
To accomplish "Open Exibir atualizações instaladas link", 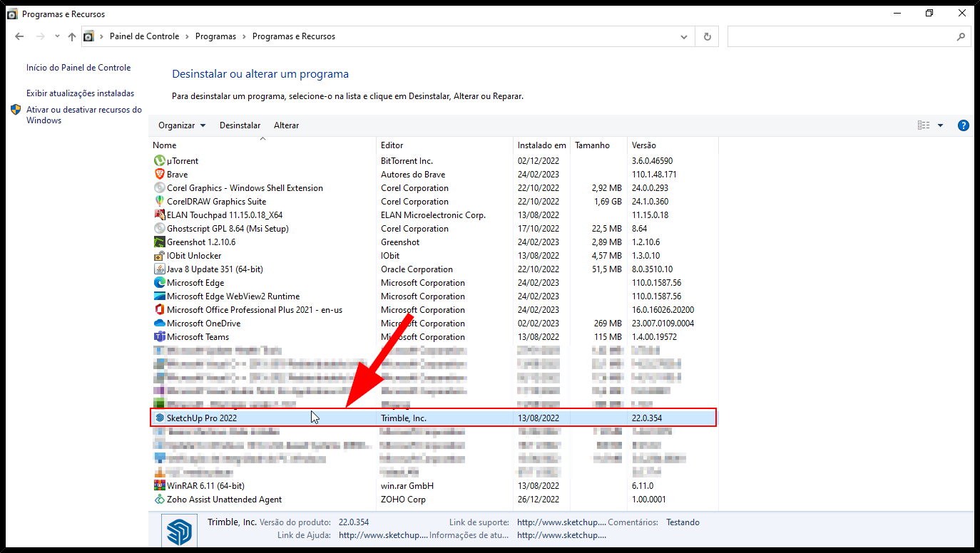I will [x=80, y=93].
